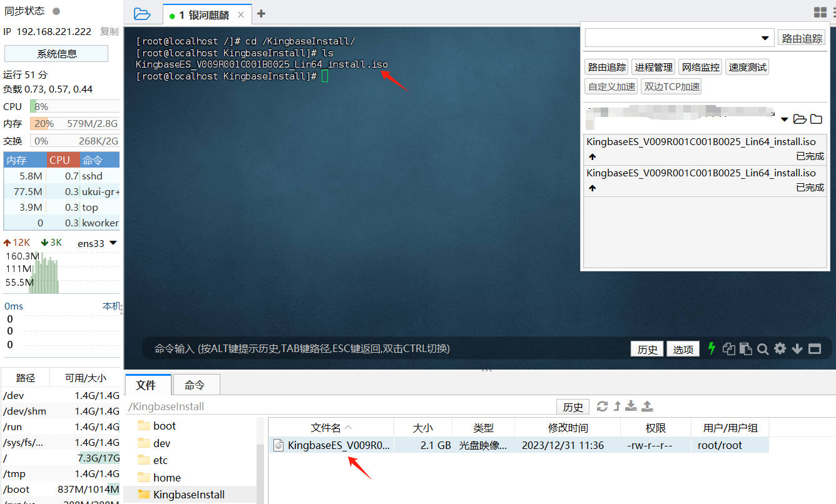Open terminal 历史 command history button

647,349
